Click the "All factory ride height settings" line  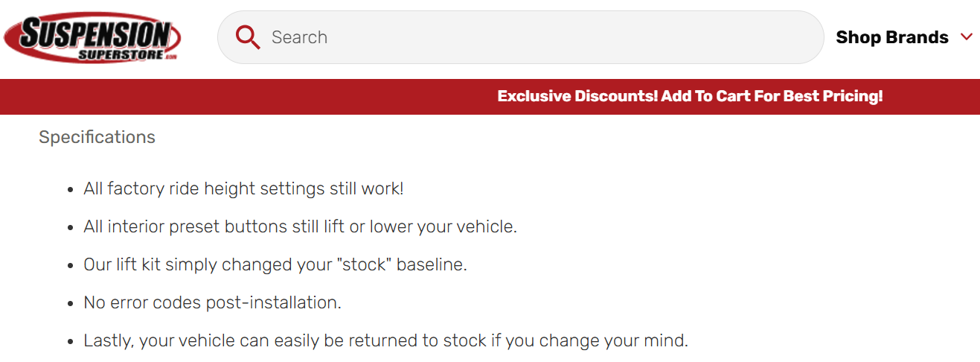pyautogui.click(x=243, y=188)
